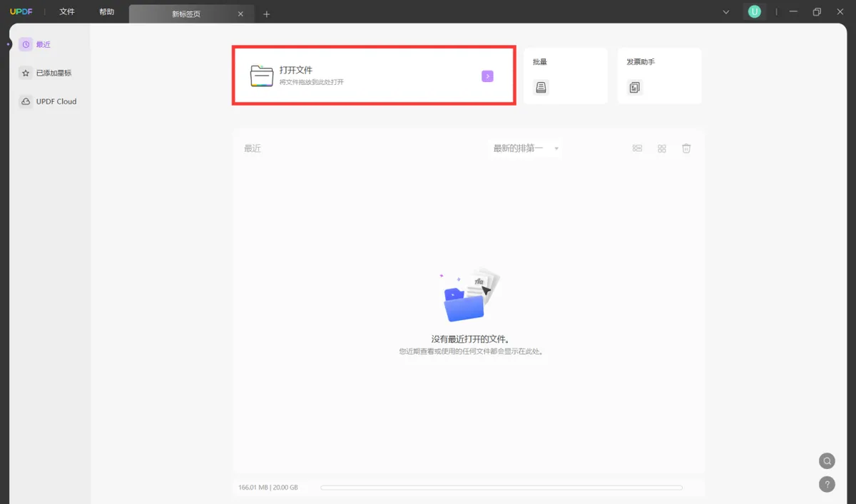This screenshot has height=504, width=856.
Task: Click the 将文件拖放到此处打开 hint text
Action: (311, 83)
